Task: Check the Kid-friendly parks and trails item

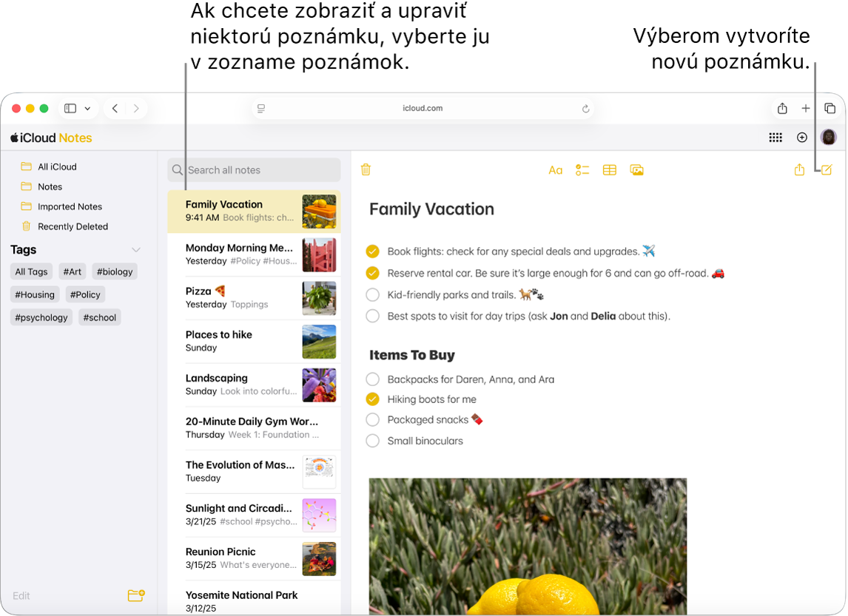Action: (x=371, y=294)
